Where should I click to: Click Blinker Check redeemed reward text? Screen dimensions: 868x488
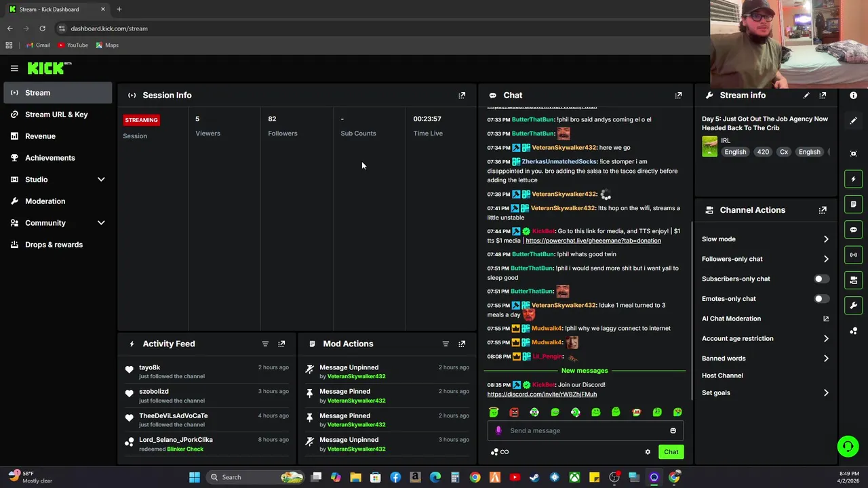pyautogui.click(x=185, y=449)
